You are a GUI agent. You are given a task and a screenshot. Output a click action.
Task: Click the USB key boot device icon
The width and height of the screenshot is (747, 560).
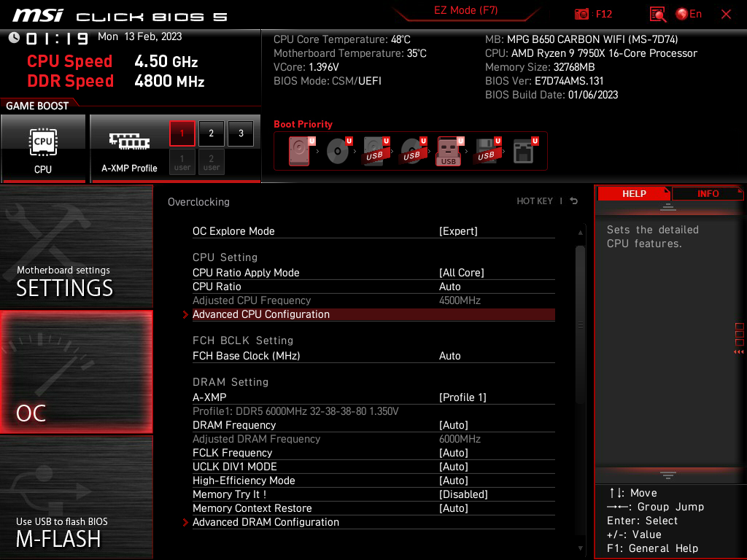449,151
